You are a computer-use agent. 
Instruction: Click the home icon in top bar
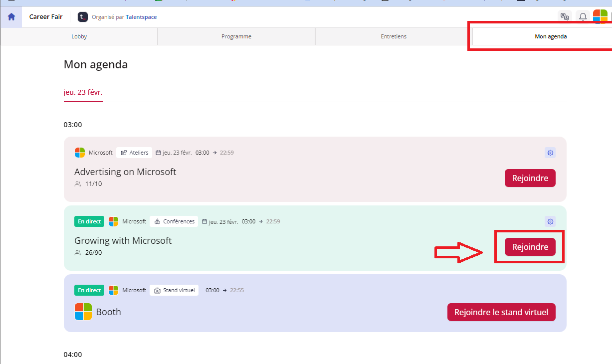pos(11,17)
